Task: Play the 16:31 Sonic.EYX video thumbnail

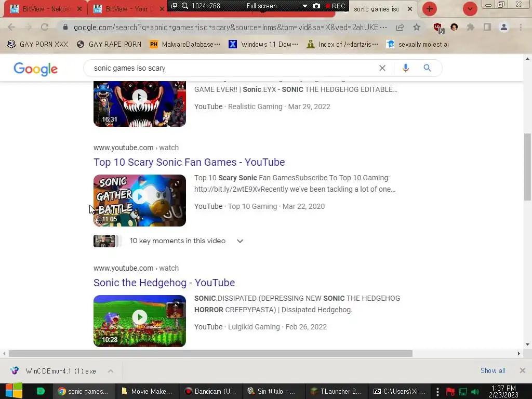Action: (x=140, y=103)
